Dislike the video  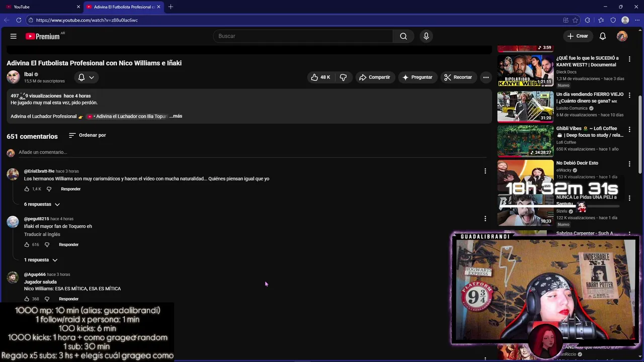343,77
